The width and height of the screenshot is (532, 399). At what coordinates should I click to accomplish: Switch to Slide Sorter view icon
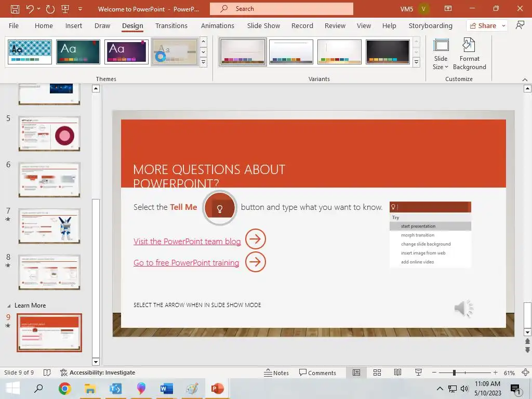tap(377, 373)
